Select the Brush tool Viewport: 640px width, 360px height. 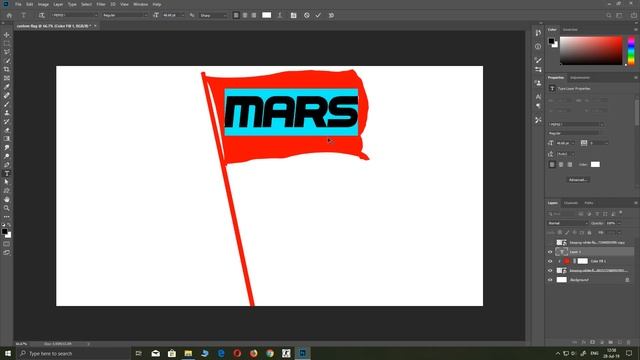(x=7, y=104)
